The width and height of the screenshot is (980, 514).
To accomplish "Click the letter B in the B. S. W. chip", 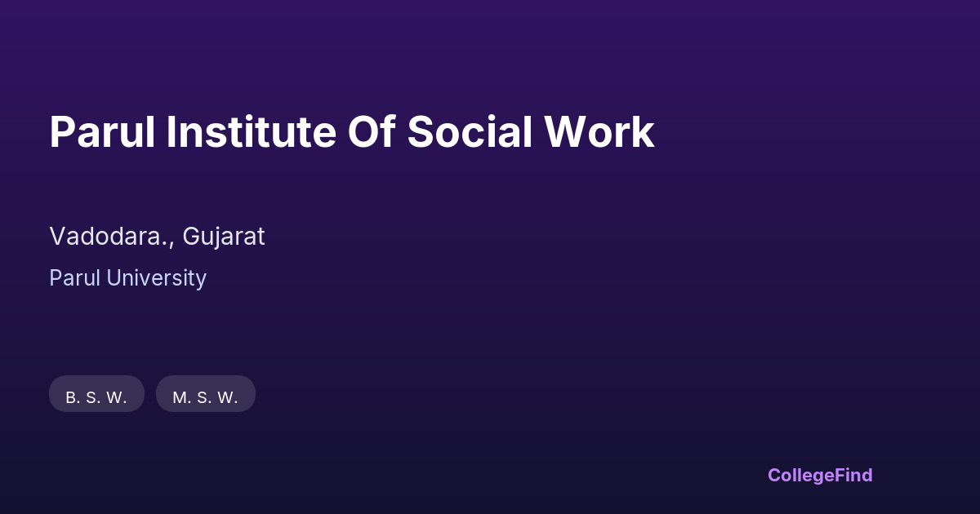I will point(71,398).
